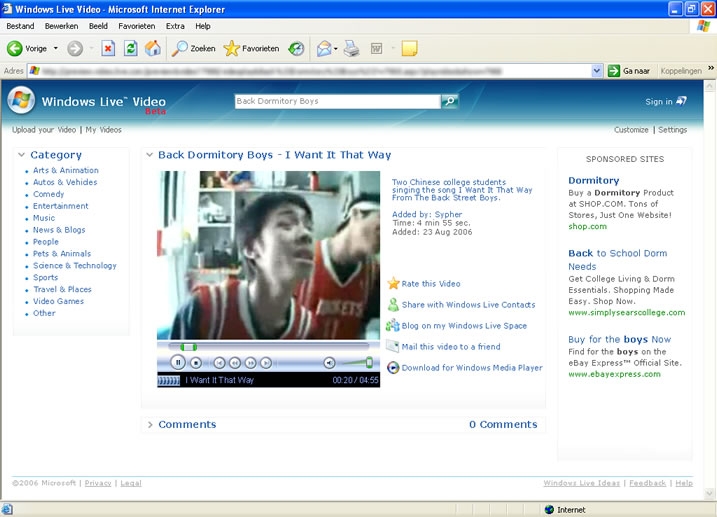Image resolution: width=717 pixels, height=517 pixels.
Task: Click the Vorige back arrow icon
Action: (x=15, y=48)
